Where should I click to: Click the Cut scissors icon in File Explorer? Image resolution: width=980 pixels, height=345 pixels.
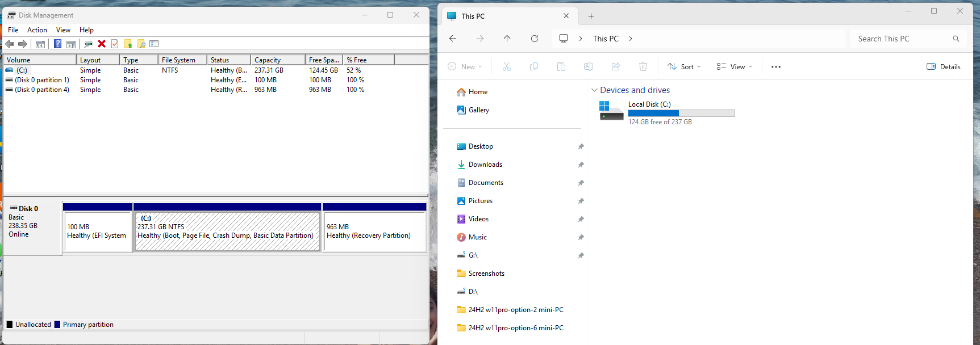[507, 66]
